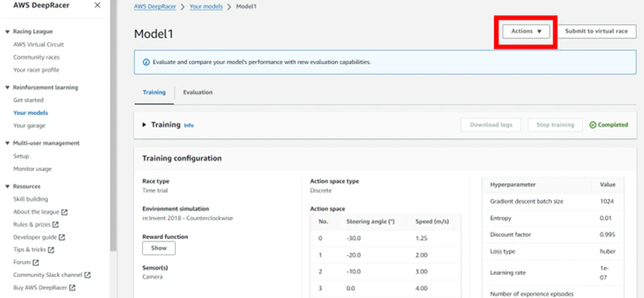Open the Forum link
The image size is (644, 298).
[x=22, y=262]
